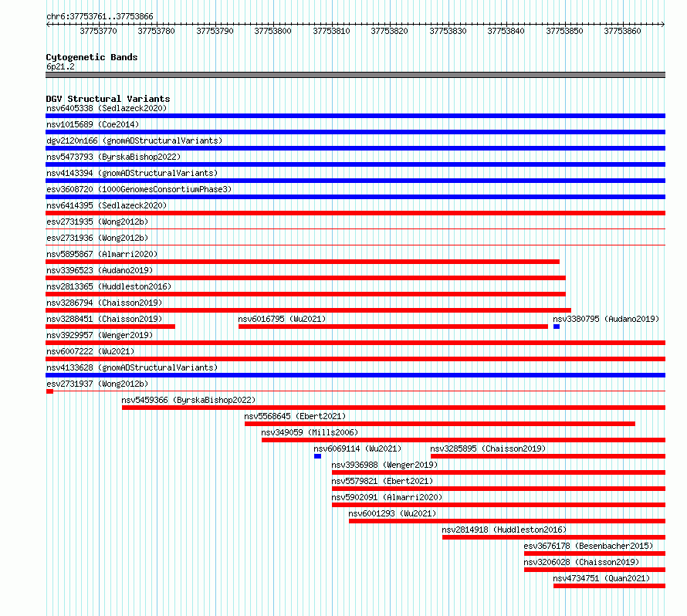The width and height of the screenshot is (687, 616).
Task: Click the small blue nsv3380795 variant bar
Action: pyautogui.click(x=557, y=327)
